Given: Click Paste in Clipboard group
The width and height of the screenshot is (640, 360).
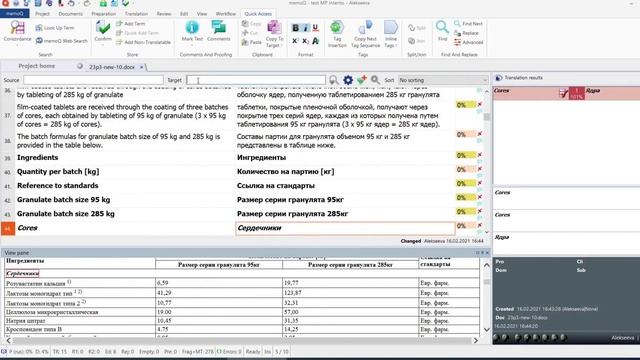Looking at the screenshot, I should click(x=251, y=42).
